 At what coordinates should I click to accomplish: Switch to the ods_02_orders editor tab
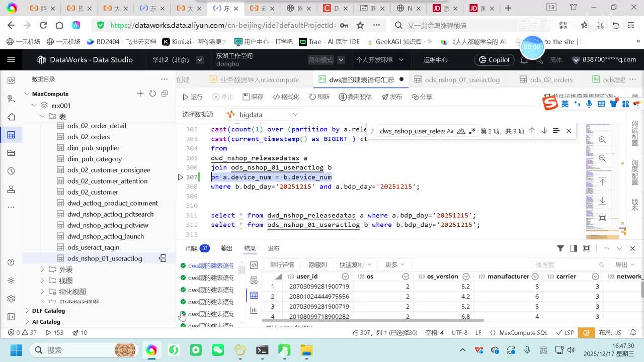coord(546,79)
